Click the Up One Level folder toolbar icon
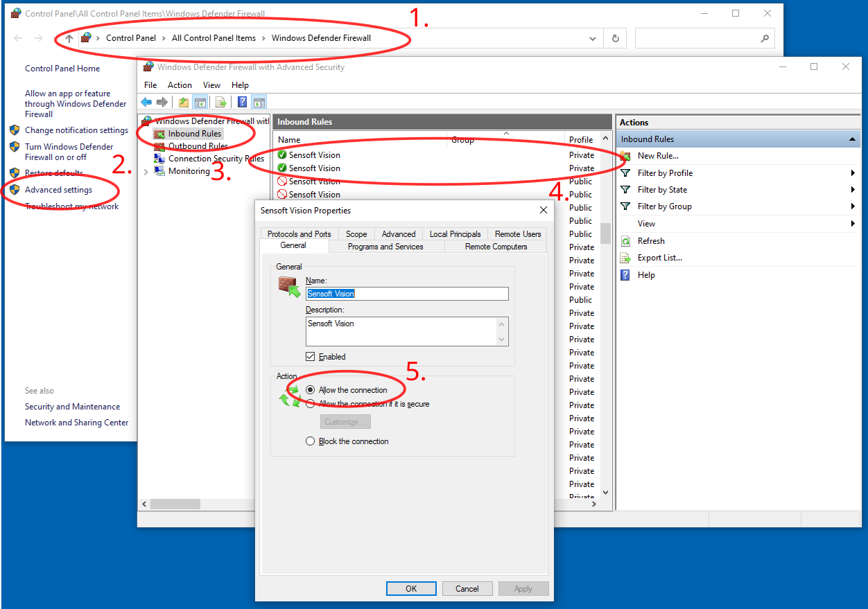 pyautogui.click(x=184, y=103)
